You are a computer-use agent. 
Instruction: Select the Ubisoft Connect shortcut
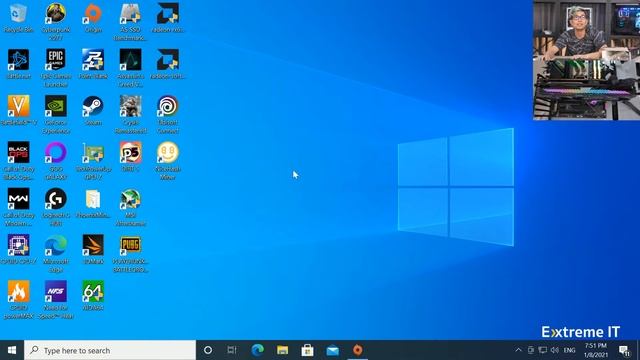[x=168, y=114]
